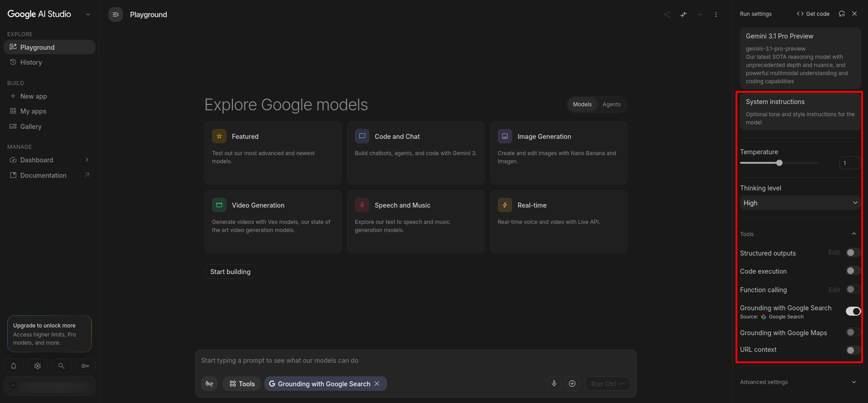Open Google AI Studio dropdown chevron
Image resolution: width=868 pixels, height=403 pixels.
coord(88,14)
